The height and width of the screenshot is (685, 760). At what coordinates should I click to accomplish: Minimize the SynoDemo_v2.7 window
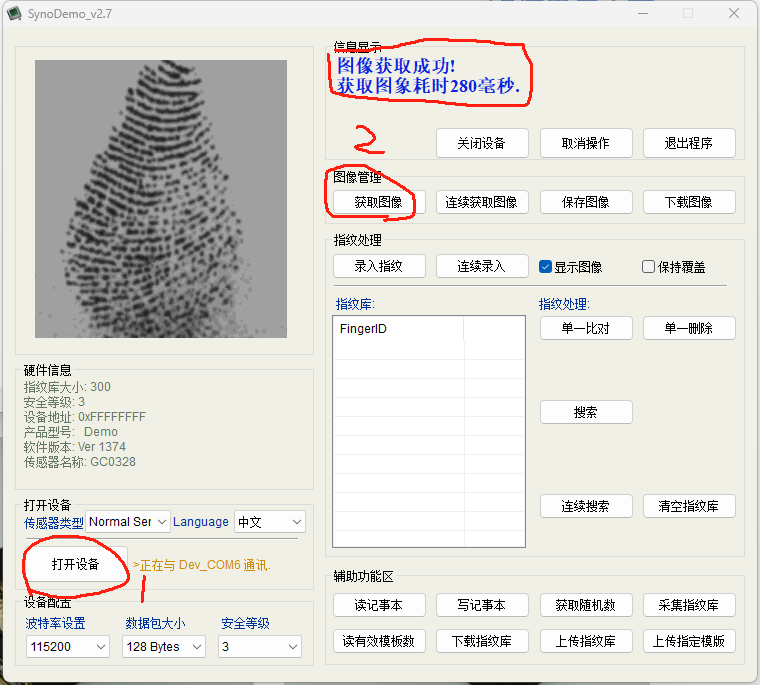click(643, 14)
